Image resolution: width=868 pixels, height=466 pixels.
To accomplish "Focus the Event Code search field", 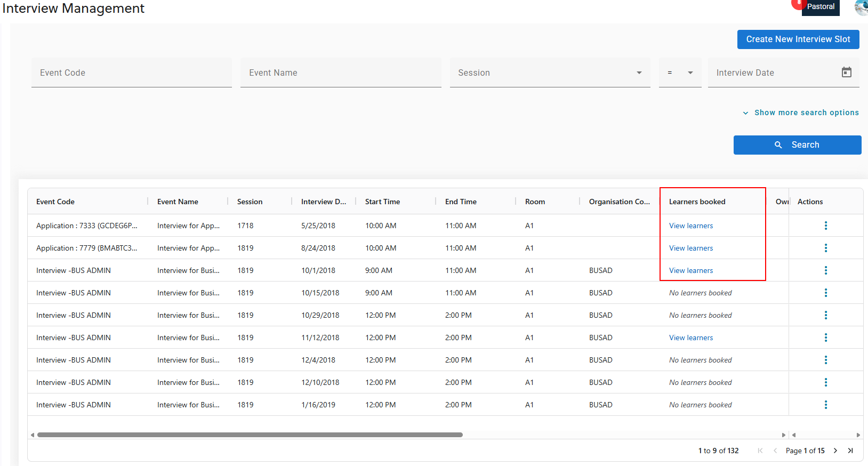I will 131,73.
